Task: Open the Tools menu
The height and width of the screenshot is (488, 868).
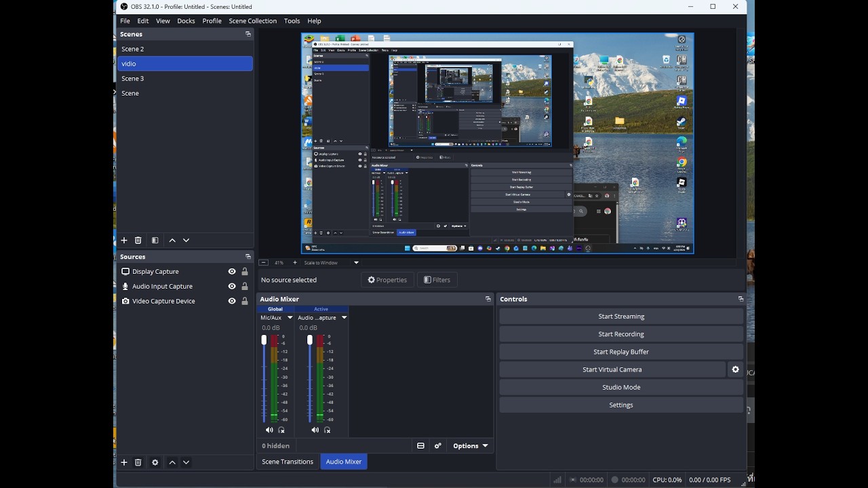Action: click(292, 21)
